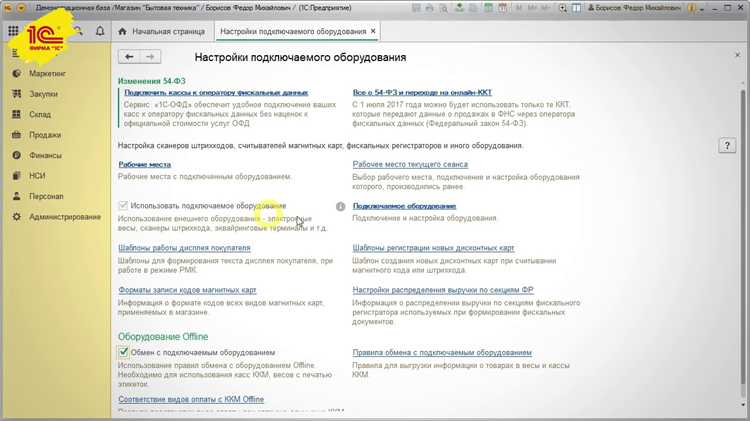Go back with the left arrow button
Screen dimensions: 750x421
(x=129, y=57)
